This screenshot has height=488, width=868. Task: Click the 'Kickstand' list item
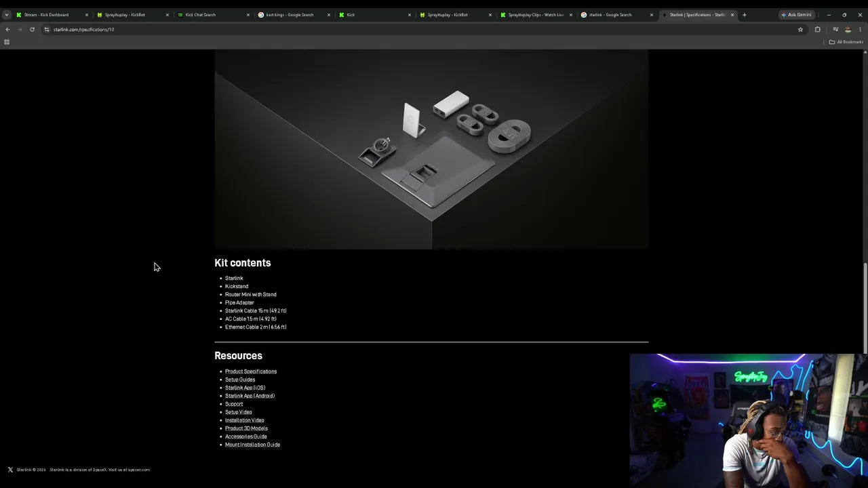pyautogui.click(x=237, y=286)
